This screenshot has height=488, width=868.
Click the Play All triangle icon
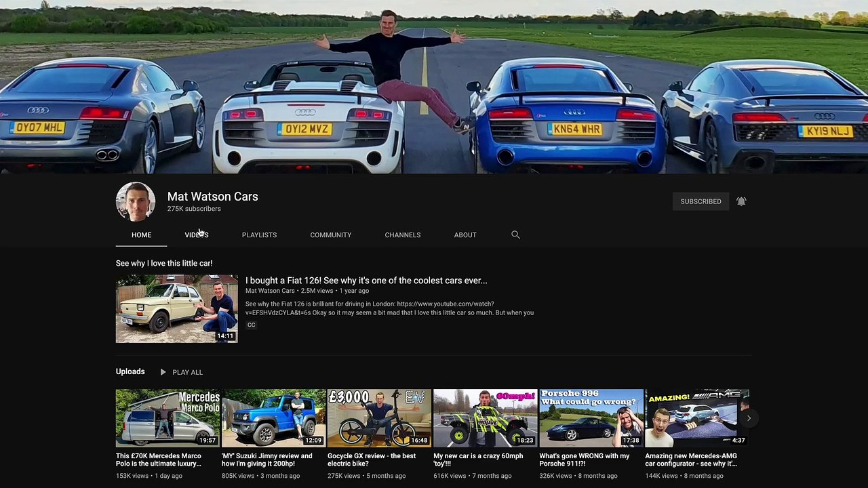(x=163, y=372)
